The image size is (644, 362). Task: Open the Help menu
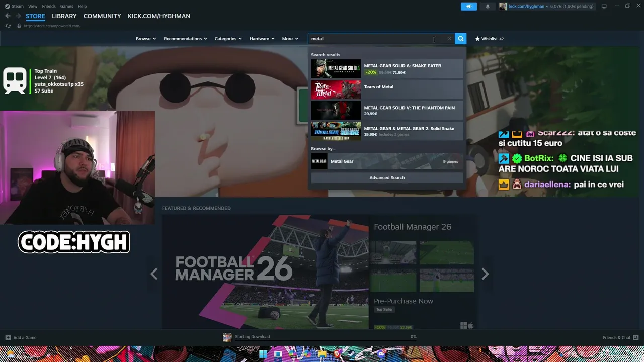82,6
